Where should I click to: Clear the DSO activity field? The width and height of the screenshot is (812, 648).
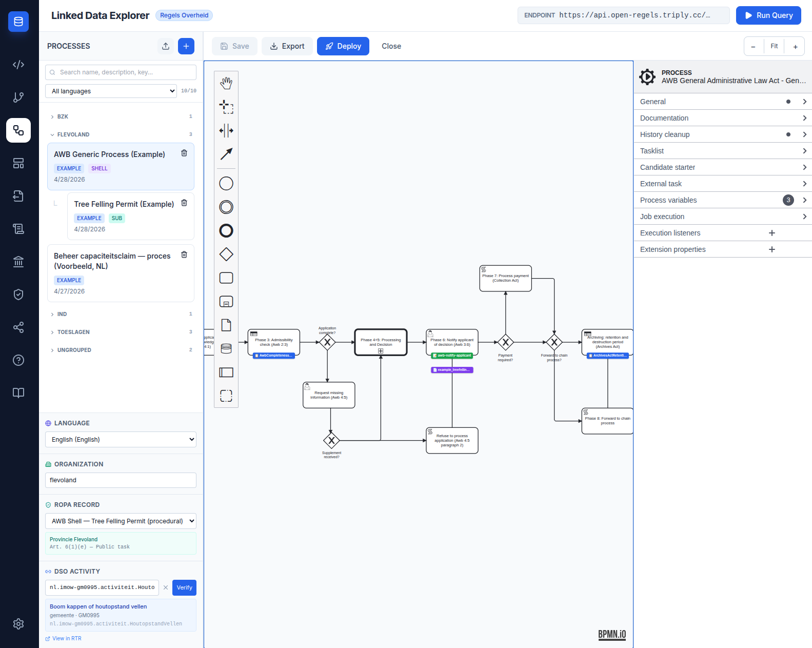click(x=166, y=587)
